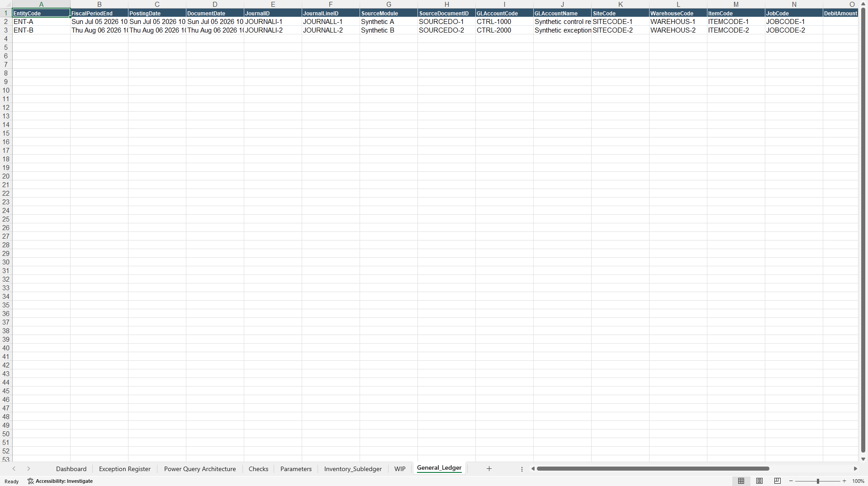The image size is (868, 486).
Task: Click the GLAccountName header cell
Action: pyautogui.click(x=562, y=13)
